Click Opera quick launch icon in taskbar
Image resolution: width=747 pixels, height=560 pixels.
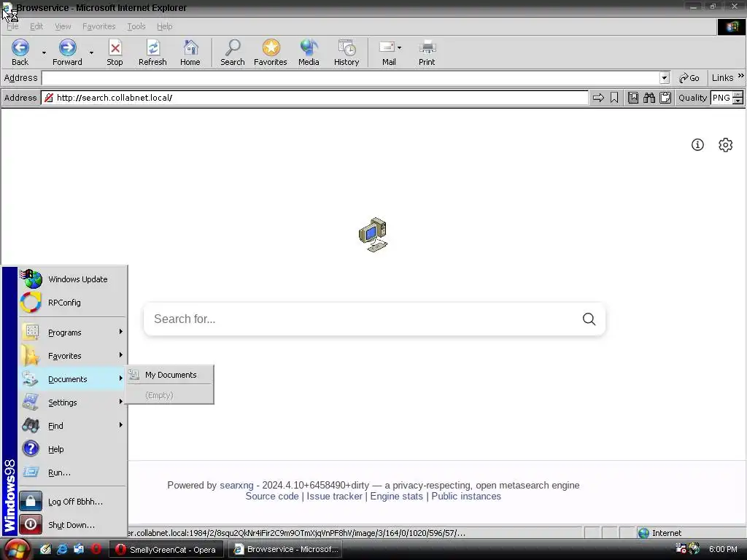click(96, 549)
